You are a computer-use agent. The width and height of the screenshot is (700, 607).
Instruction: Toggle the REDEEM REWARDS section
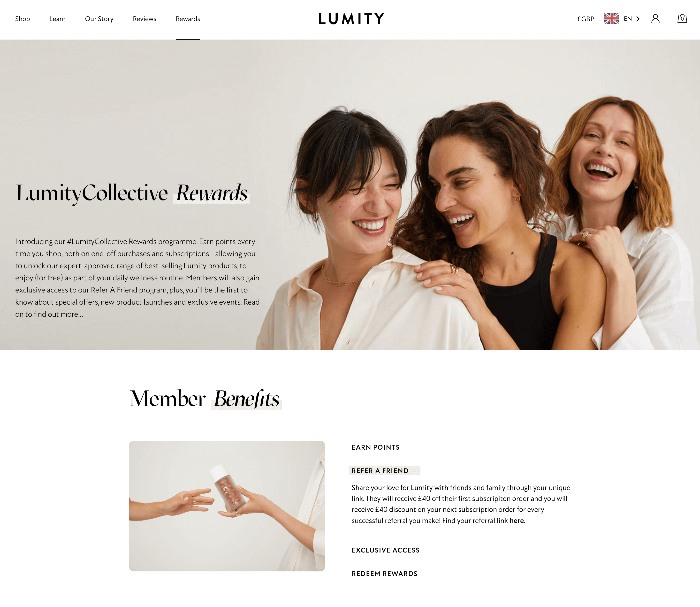(384, 574)
